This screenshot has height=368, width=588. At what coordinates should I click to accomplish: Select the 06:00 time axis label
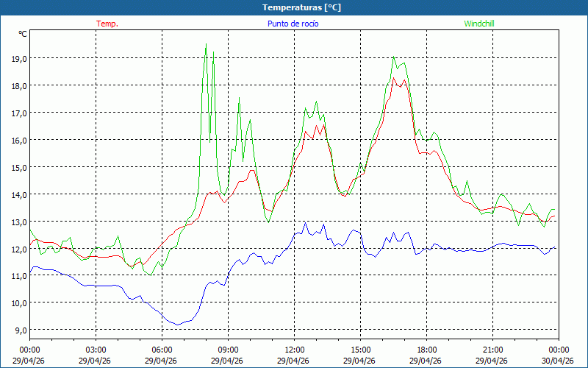[x=162, y=350]
